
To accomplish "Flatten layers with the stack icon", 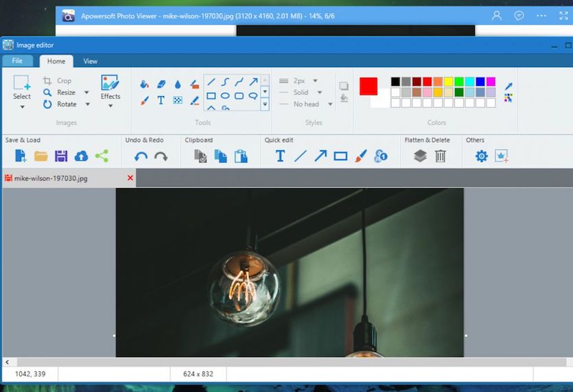I will point(420,156).
